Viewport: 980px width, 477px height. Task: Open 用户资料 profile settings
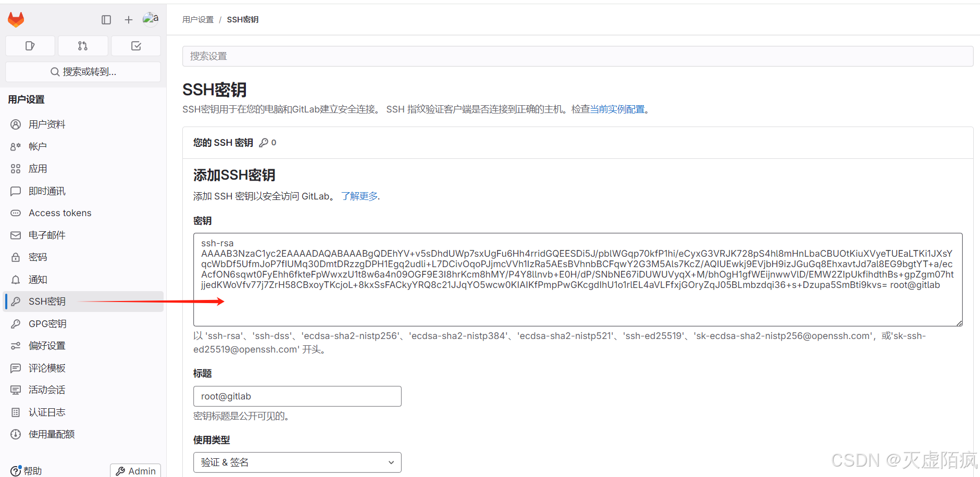84,124
